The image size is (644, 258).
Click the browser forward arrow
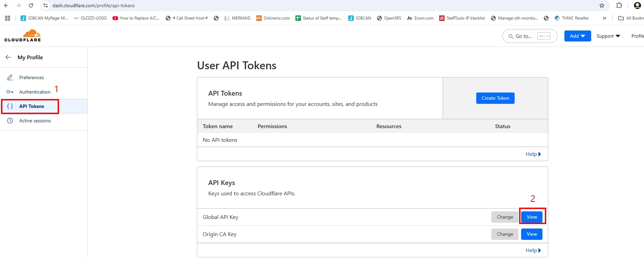tap(19, 5)
